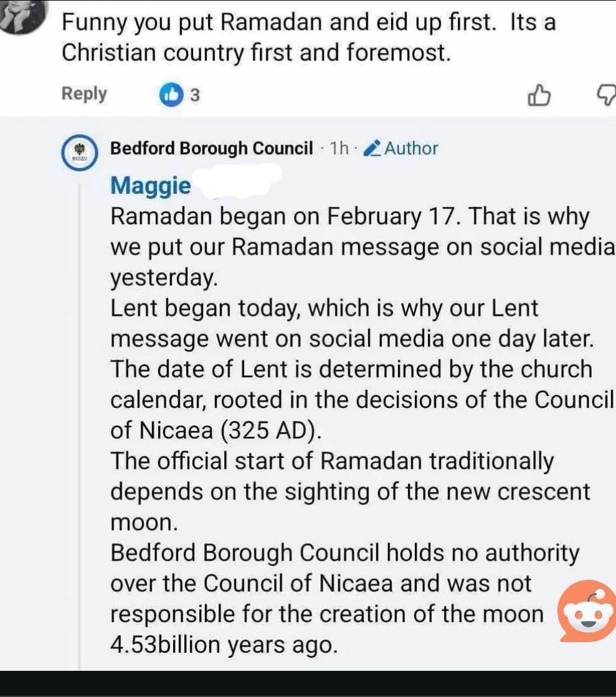Click the "Ramadan began on February 17" sentence

[349, 217]
